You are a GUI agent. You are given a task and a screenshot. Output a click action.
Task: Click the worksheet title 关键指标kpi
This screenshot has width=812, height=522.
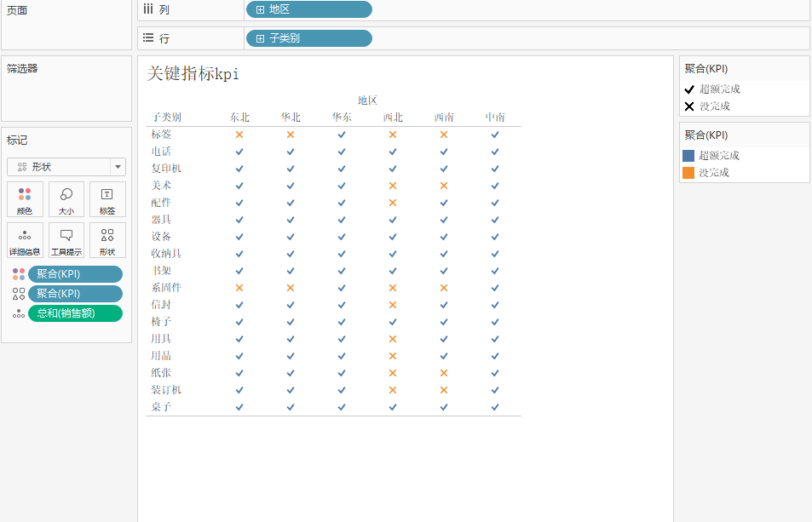[193, 73]
